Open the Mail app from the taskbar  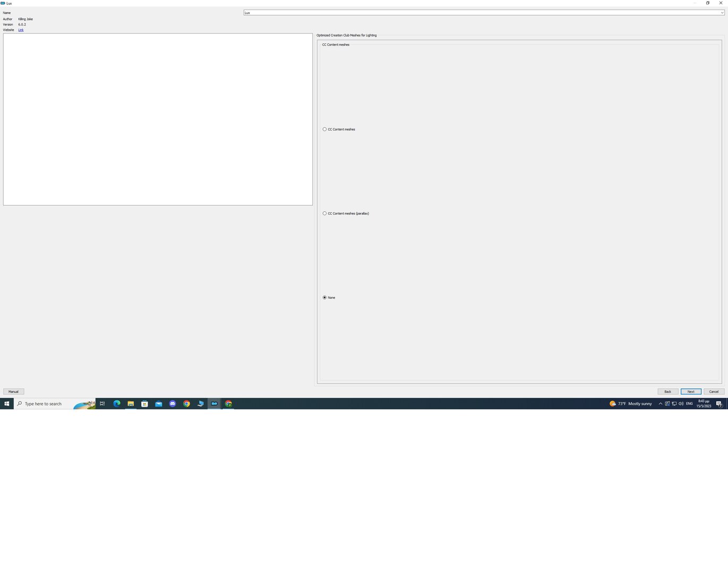point(158,404)
